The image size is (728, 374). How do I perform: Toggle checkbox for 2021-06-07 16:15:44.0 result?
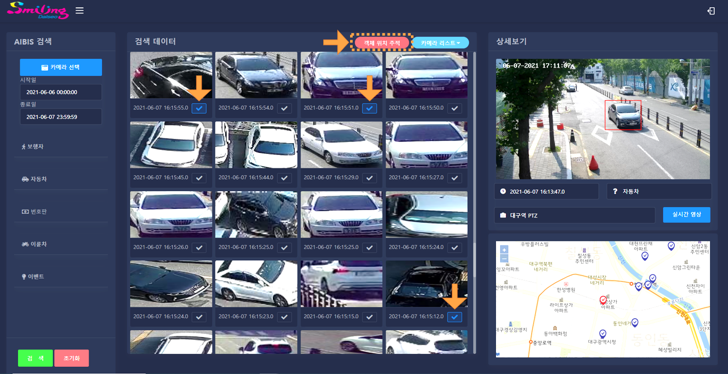point(284,178)
